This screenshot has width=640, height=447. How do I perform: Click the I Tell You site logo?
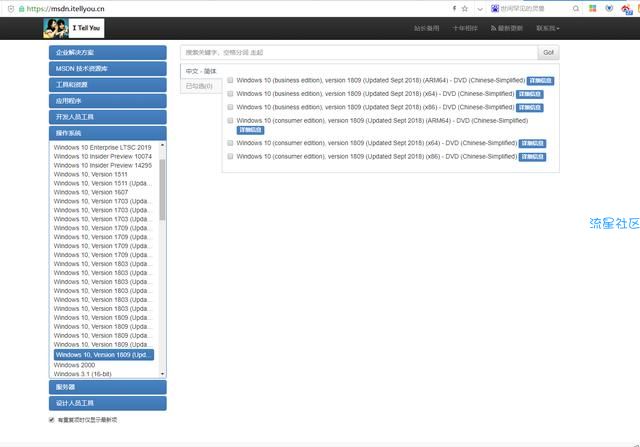click(73, 28)
